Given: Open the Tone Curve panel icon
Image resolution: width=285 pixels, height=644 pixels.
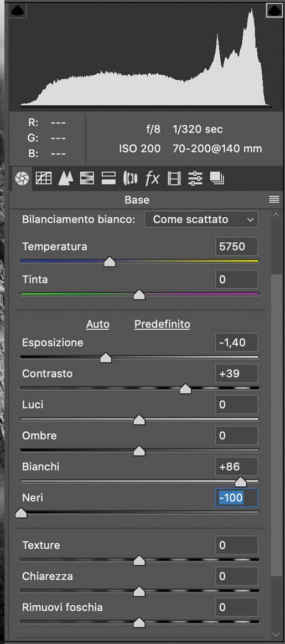Looking at the screenshot, I should pyautogui.click(x=44, y=178).
